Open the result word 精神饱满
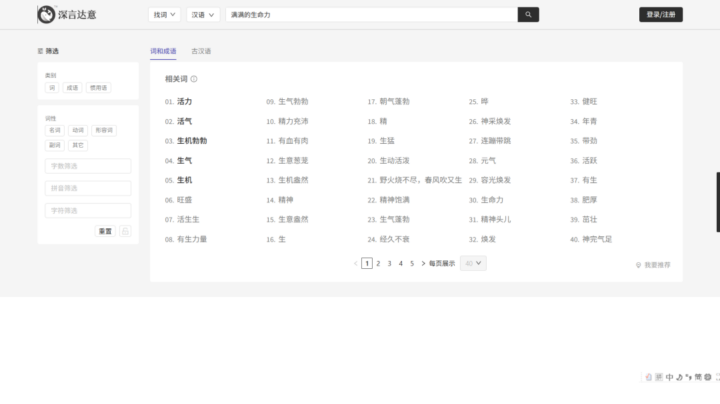720x404 pixels. point(394,200)
